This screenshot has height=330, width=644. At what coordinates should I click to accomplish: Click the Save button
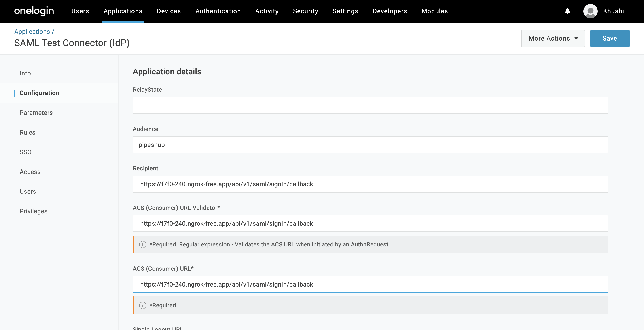point(610,38)
